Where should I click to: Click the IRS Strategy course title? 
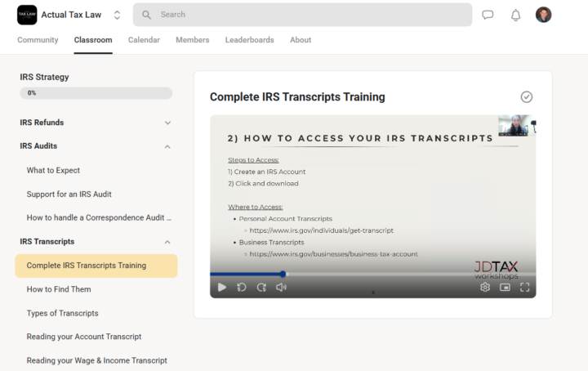coord(44,77)
